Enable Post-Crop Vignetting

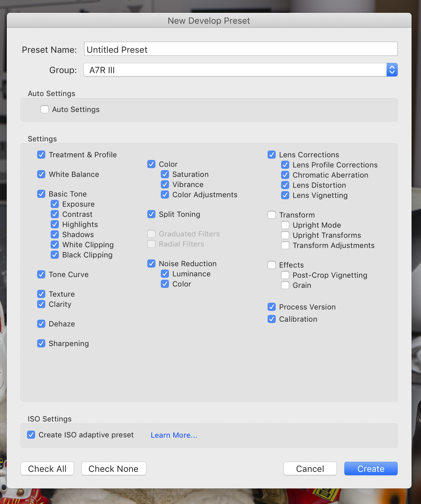[285, 275]
